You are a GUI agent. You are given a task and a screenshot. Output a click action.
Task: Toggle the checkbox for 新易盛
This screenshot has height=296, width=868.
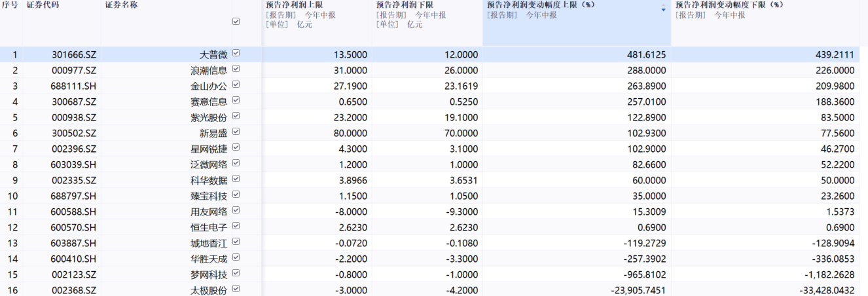pos(236,132)
